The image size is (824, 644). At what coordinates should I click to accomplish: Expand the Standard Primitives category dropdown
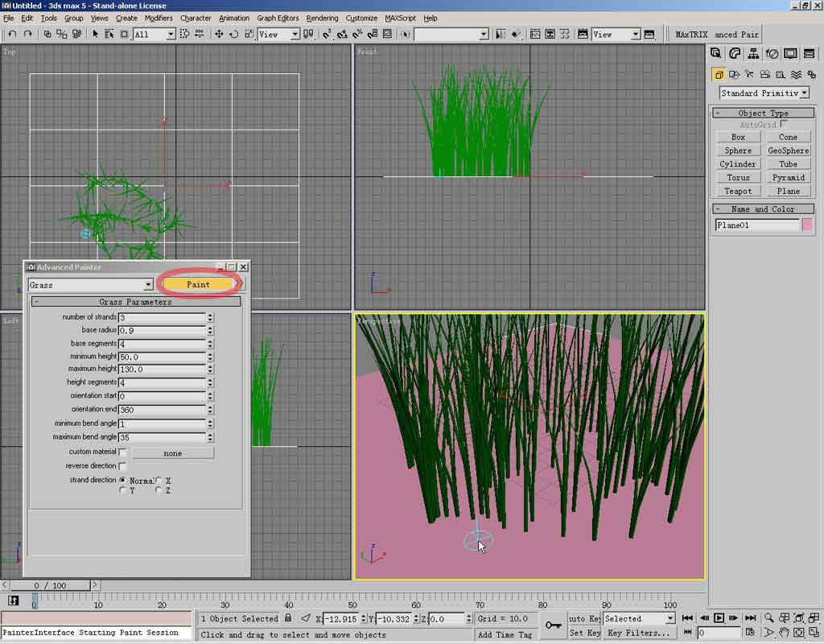805,93
